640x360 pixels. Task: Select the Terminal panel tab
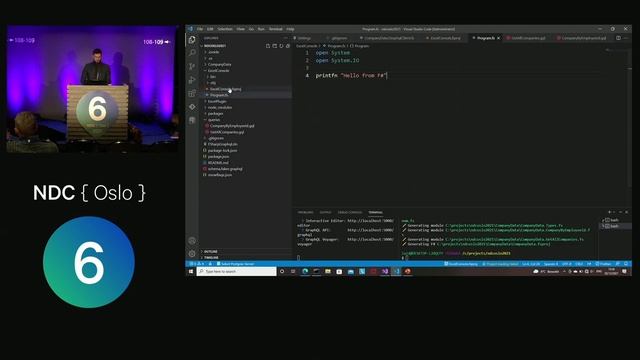376,212
